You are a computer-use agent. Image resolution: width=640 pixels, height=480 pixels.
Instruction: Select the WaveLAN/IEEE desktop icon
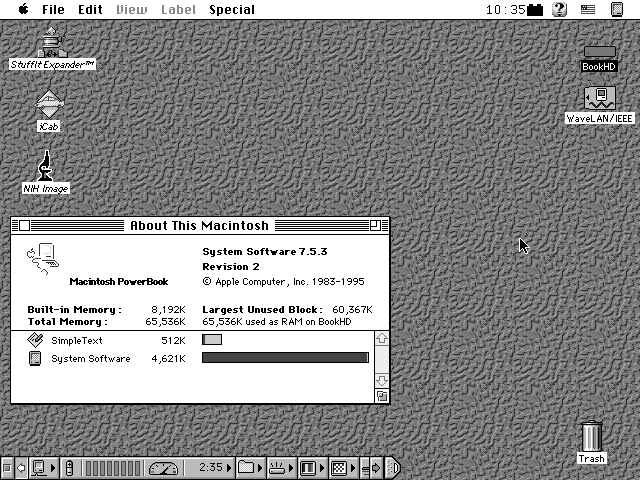pyautogui.click(x=599, y=98)
